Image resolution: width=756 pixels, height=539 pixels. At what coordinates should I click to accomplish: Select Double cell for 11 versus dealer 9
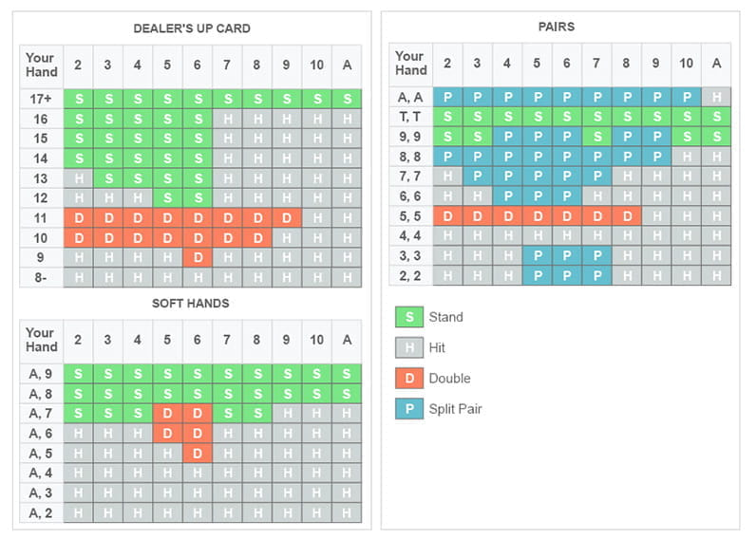pyautogui.click(x=287, y=217)
